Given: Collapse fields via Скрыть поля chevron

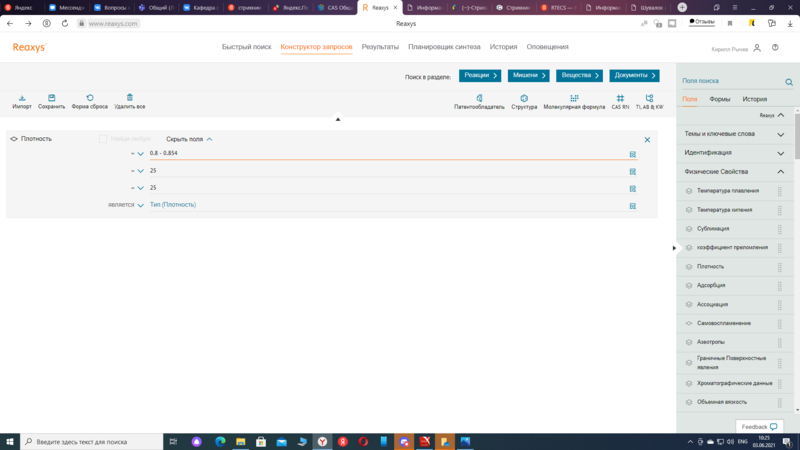Looking at the screenshot, I should [x=209, y=139].
